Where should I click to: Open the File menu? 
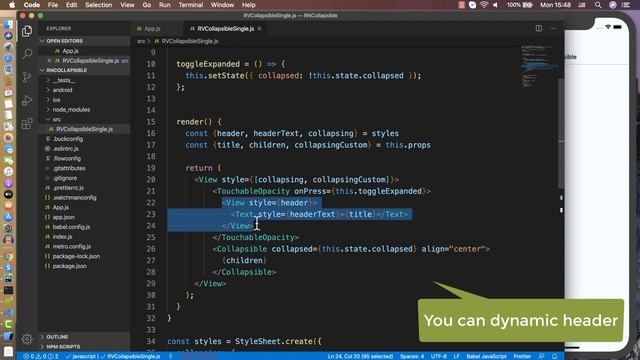[x=53, y=5]
